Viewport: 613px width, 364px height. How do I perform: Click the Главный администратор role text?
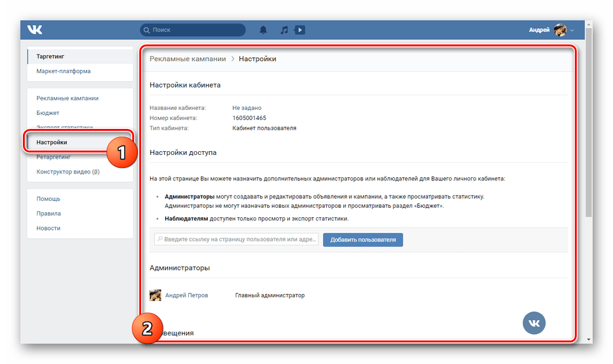270,295
